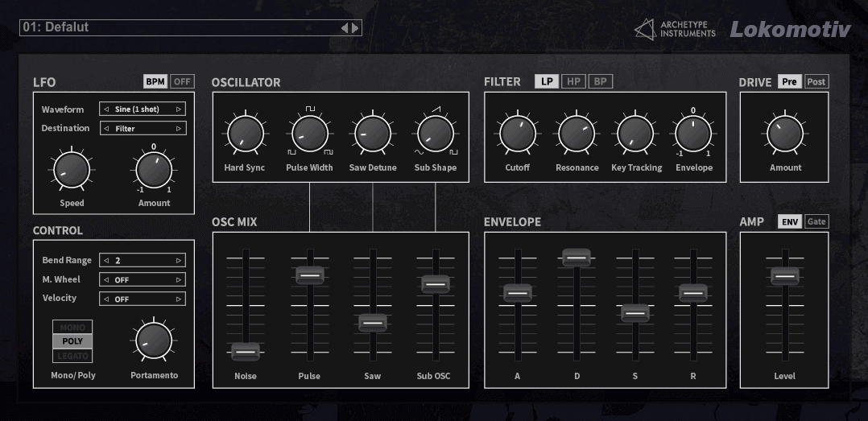
Task: Click the previous LFO Destination arrow
Action: coord(106,129)
